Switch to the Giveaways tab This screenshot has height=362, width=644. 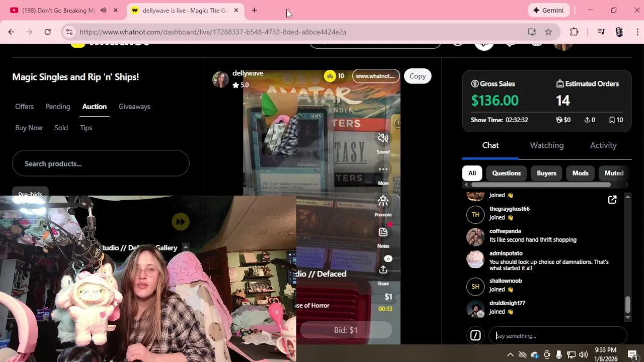click(x=134, y=107)
